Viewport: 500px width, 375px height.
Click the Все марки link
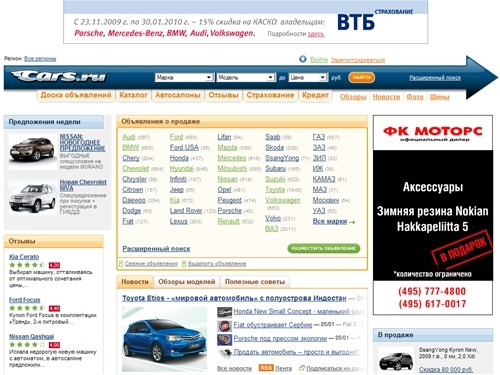(x=330, y=221)
